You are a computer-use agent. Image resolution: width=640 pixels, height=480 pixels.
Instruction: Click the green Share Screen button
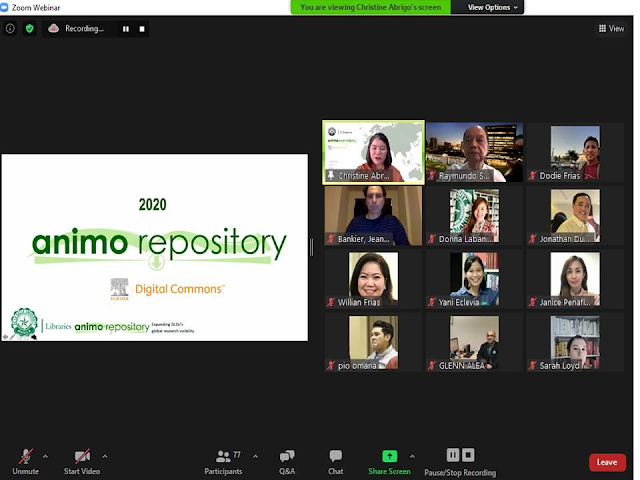pyautogui.click(x=389, y=461)
